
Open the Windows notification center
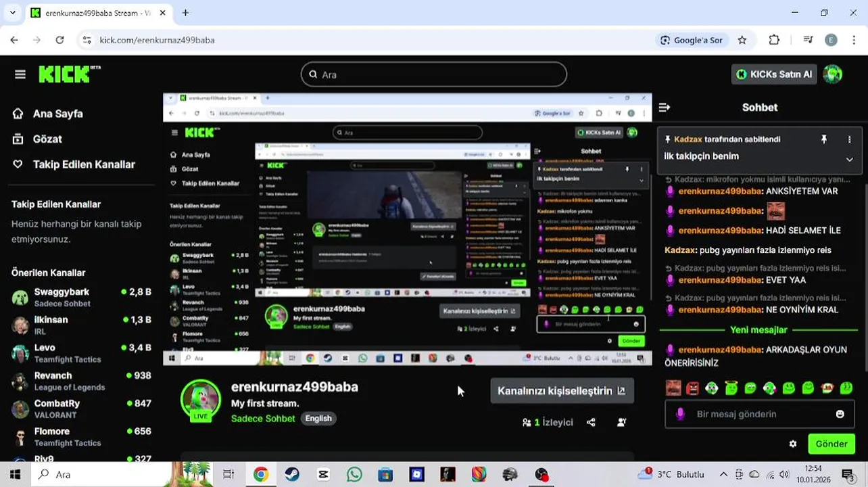[x=847, y=474]
